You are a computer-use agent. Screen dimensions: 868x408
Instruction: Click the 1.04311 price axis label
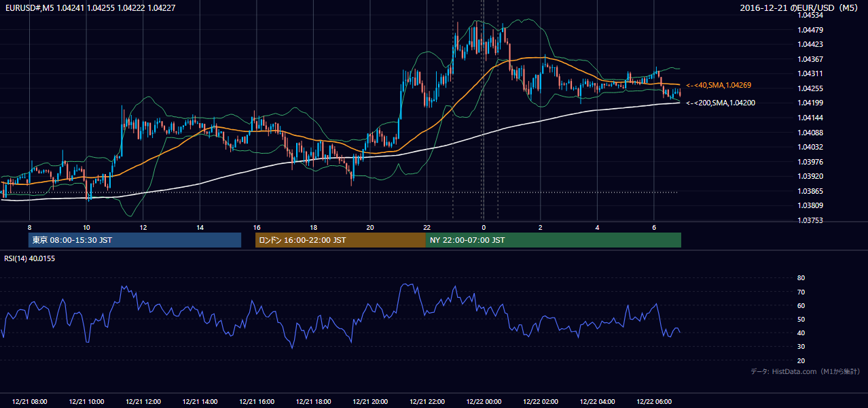pos(810,73)
